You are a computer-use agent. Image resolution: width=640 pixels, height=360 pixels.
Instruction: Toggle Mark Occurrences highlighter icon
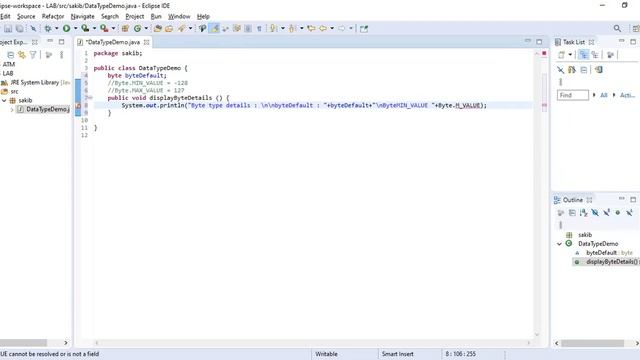(214, 29)
